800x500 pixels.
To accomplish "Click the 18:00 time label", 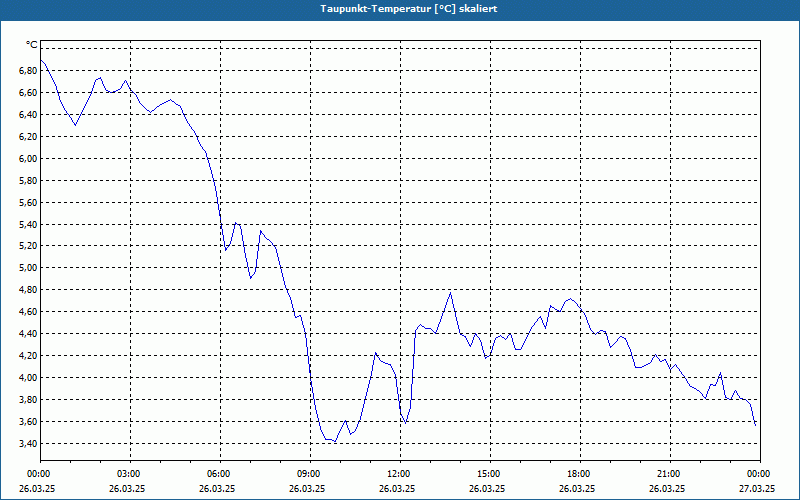I will (580, 474).
